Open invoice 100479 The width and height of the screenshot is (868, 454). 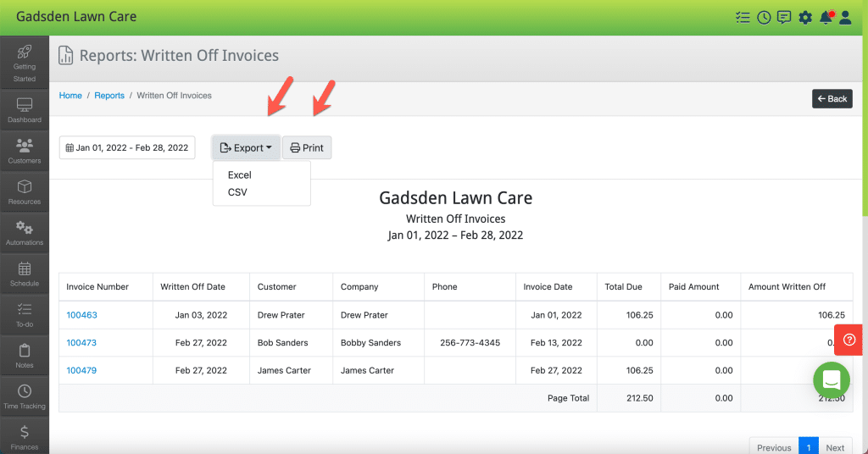tap(81, 370)
